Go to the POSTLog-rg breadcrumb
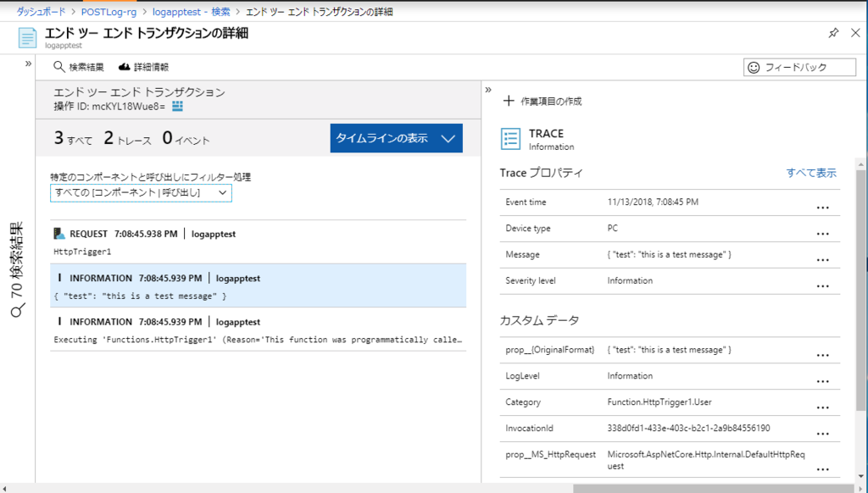The width and height of the screenshot is (868, 493). coord(109,12)
